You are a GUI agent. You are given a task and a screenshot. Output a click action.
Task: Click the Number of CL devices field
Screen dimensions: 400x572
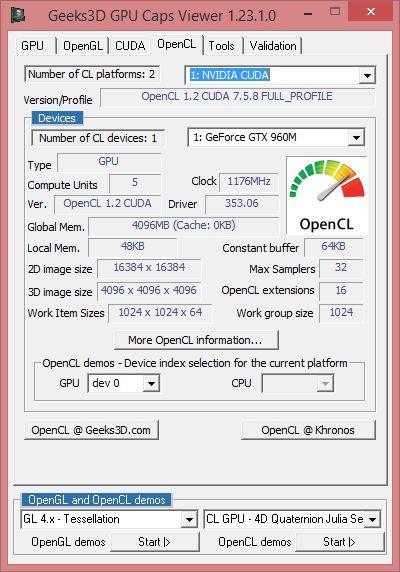point(98,138)
